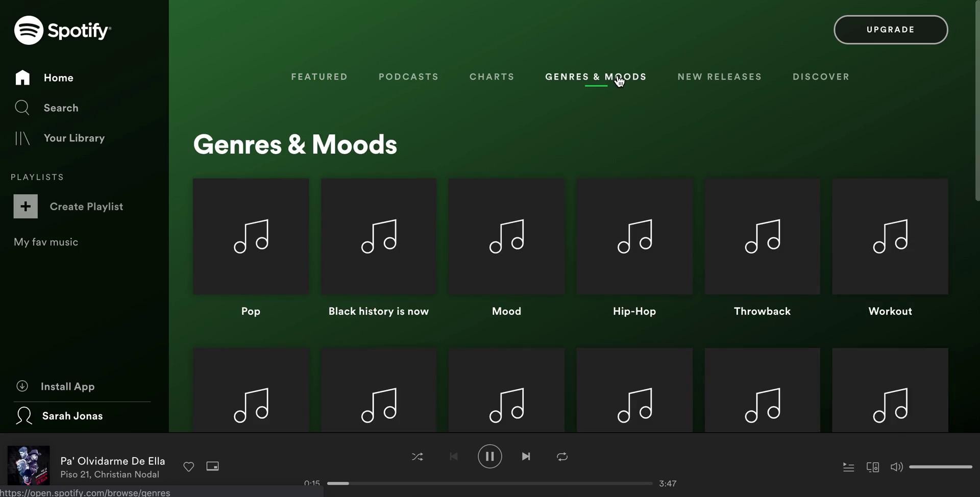
Task: Click the Pa' Olvidarme De Ella song title
Action: [x=113, y=461]
